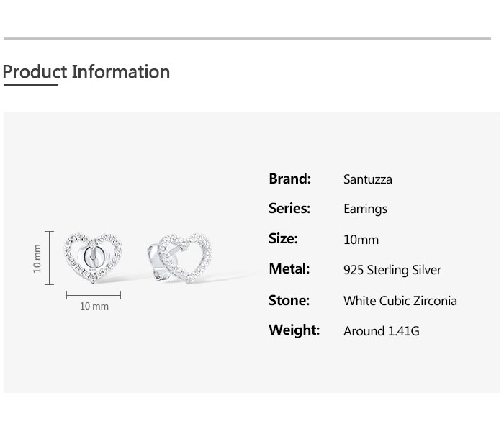Click the horizontal width measurement bracket
This screenshot has width=504, height=429.
(x=94, y=295)
